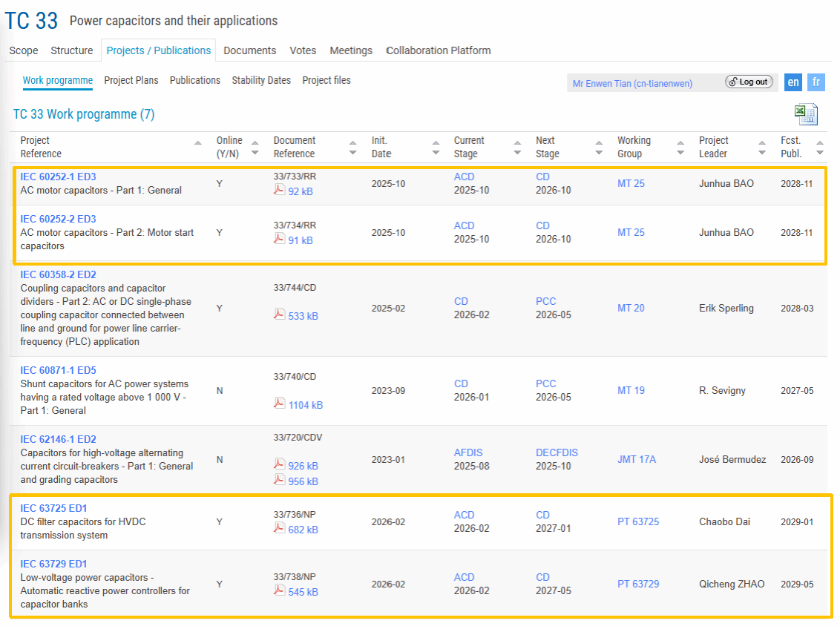Click the Excel export icon
Screen dimensions: 840x629
tap(806, 114)
